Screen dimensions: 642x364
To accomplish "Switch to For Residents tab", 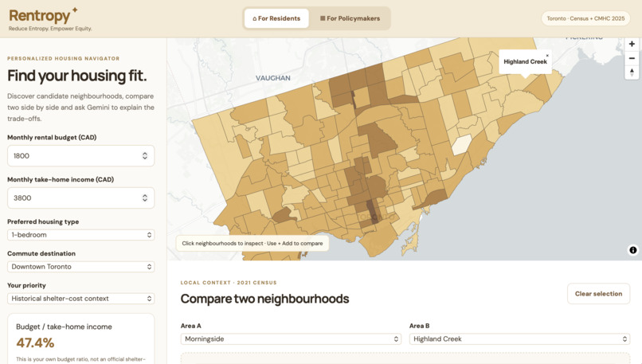I will [x=276, y=18].
